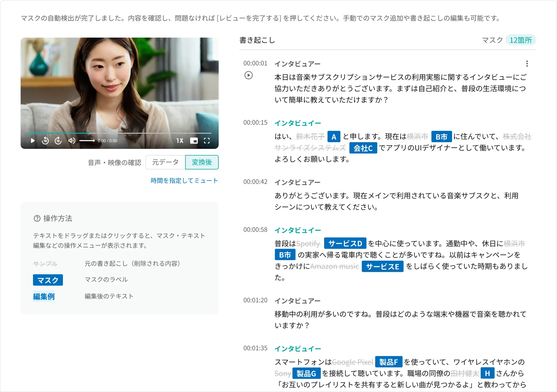Skip forward 10 seconds in video
Viewport: 557px width, 392px height.
click(58, 141)
